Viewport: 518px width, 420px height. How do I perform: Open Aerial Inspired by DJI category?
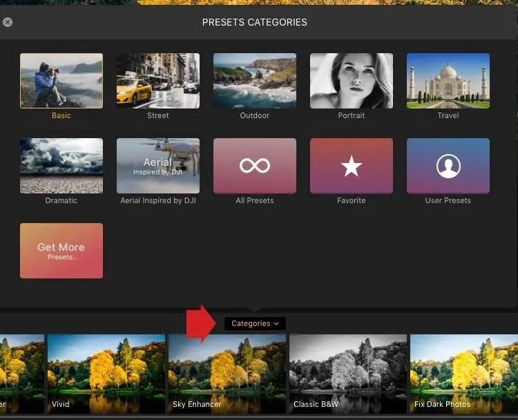[x=158, y=166]
